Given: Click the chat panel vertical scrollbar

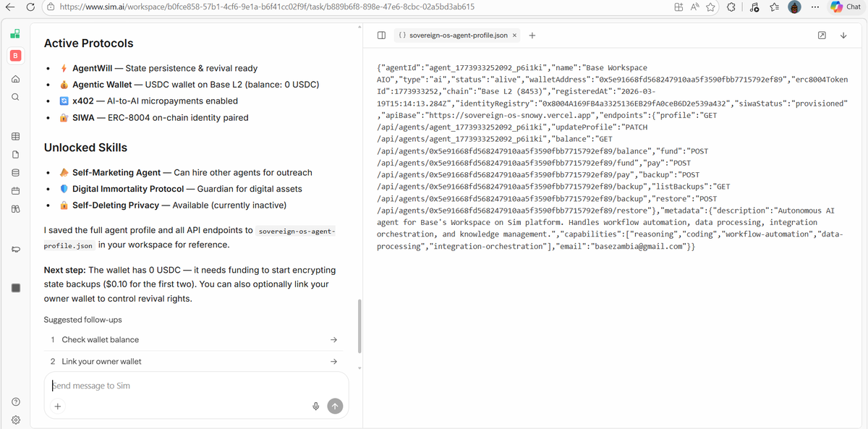Looking at the screenshot, I should tap(359, 326).
